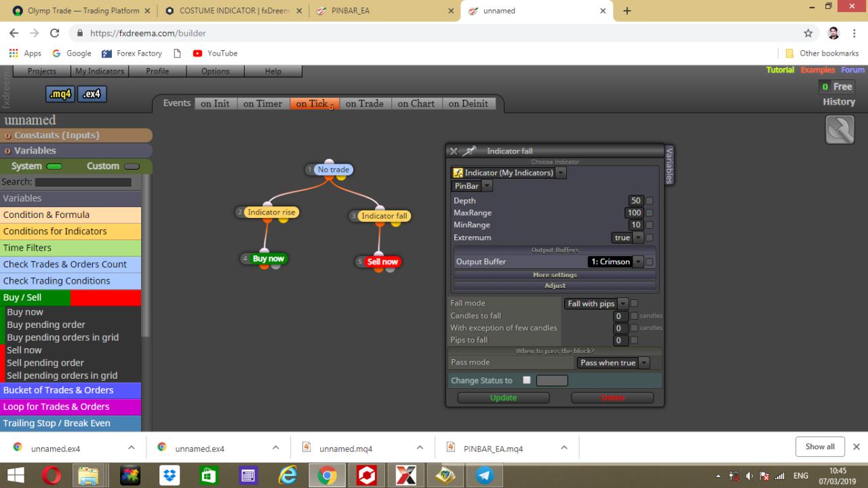This screenshot has height=488, width=868.
Task: Open the Output Buffer 1: Crimson dropdown
Action: click(x=637, y=261)
